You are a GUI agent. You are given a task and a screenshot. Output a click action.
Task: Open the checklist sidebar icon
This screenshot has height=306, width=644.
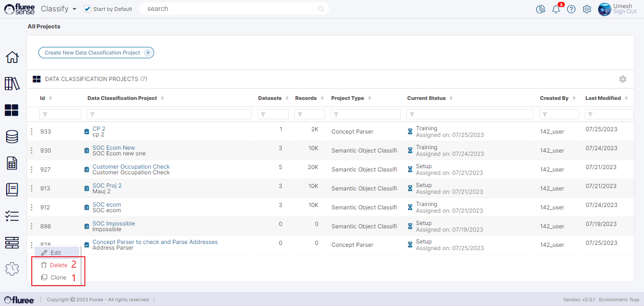pyautogui.click(x=12, y=216)
